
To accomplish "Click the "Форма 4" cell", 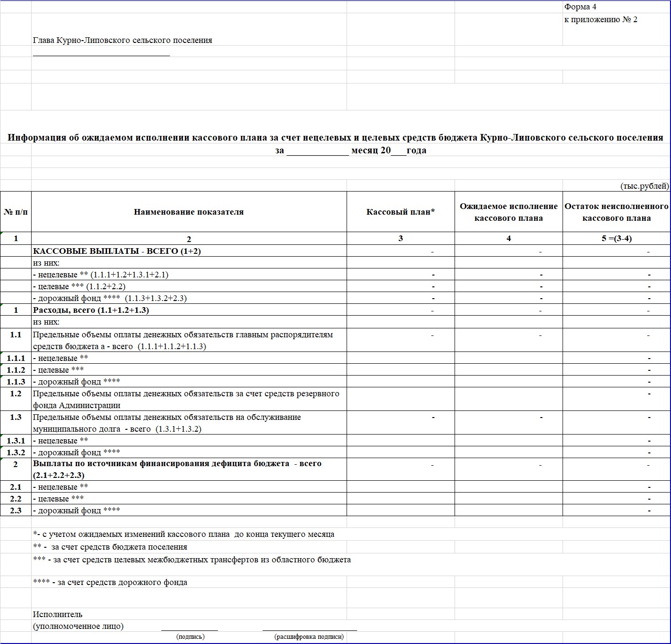I will [x=580, y=7].
